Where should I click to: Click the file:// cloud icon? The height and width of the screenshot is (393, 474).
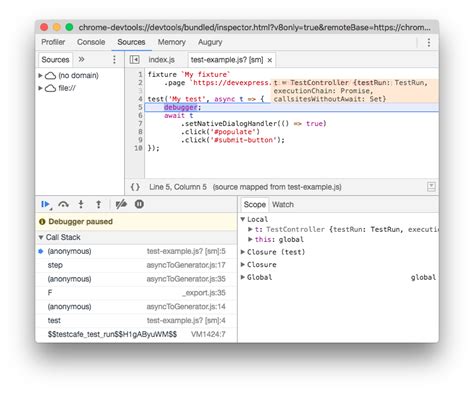[x=50, y=88]
